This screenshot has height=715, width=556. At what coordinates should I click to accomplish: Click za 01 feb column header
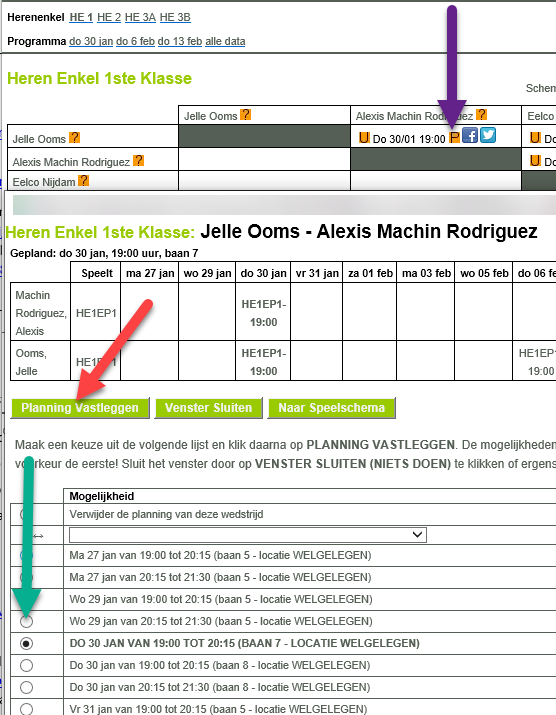click(x=370, y=273)
